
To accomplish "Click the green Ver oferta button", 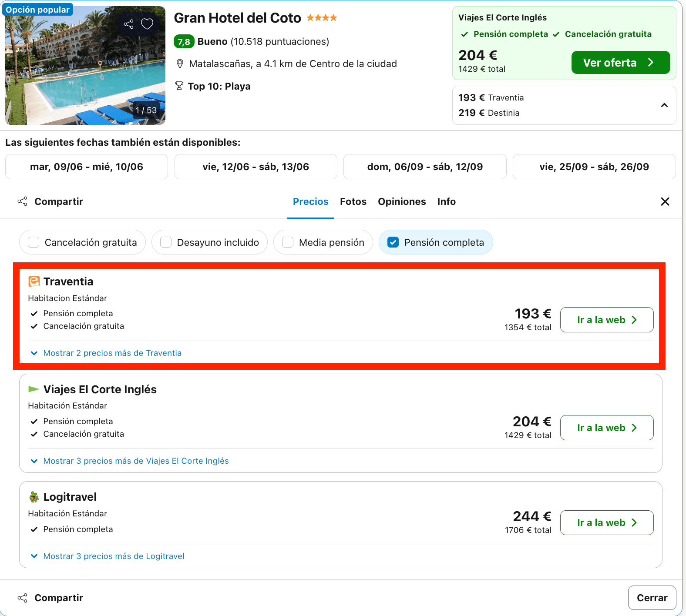I will pyautogui.click(x=621, y=63).
